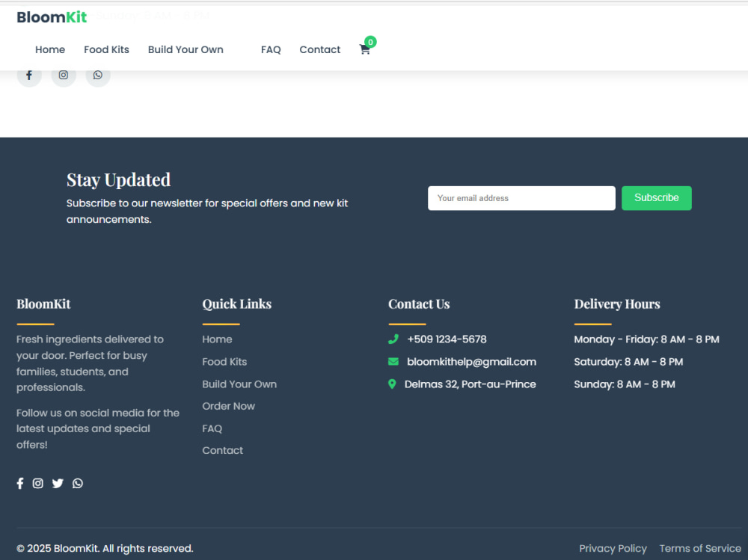
Task: Click the green Subscribe button
Action: point(657,198)
